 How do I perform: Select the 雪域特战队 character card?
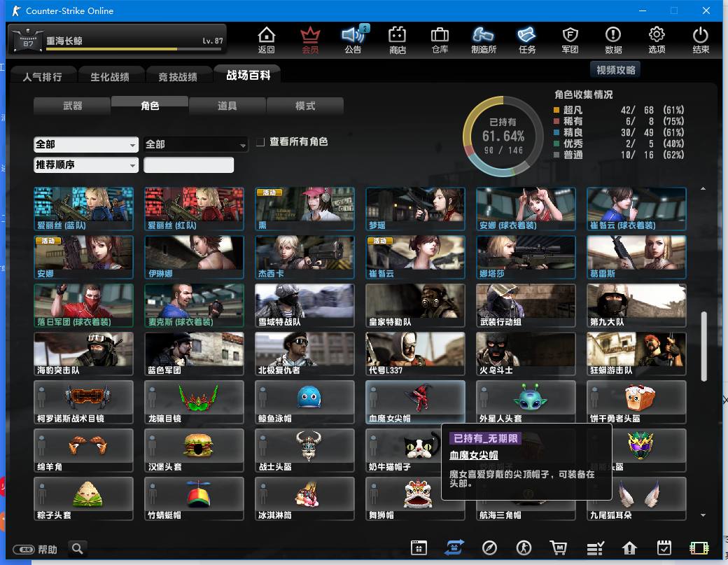tap(304, 305)
